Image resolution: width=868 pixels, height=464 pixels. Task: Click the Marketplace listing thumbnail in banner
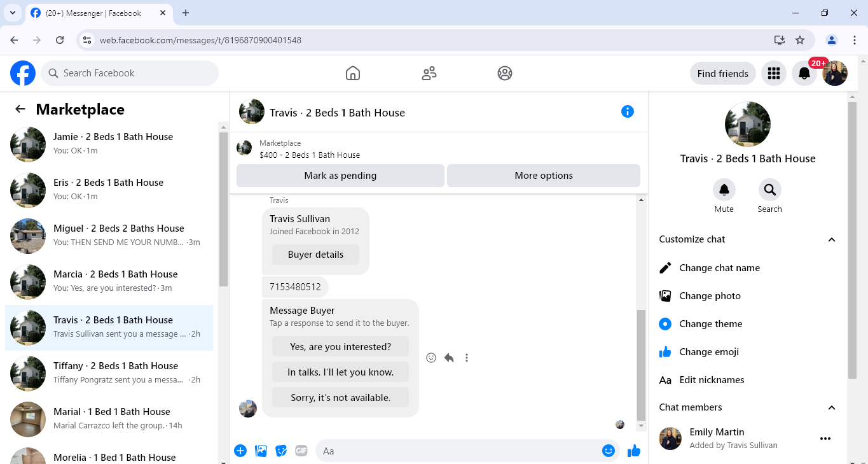(x=244, y=148)
